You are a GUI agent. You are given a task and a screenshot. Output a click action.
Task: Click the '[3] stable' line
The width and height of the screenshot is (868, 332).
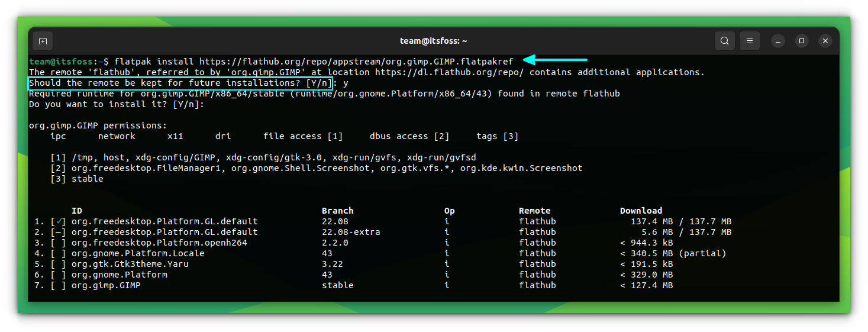(77, 179)
